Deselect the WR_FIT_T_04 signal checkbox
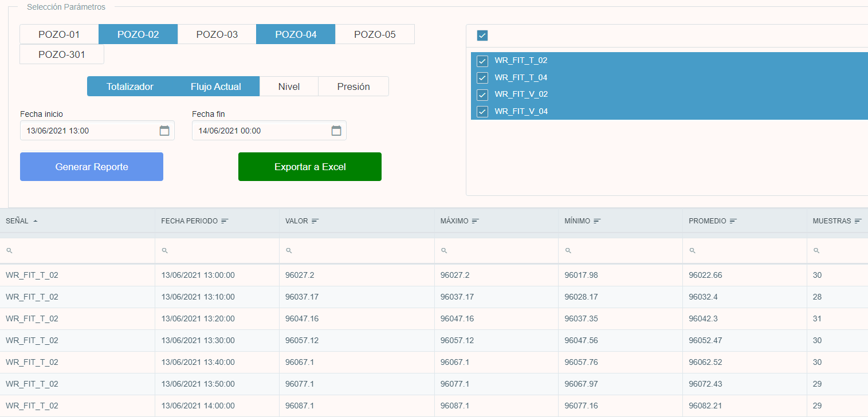Image resolution: width=868 pixels, height=417 pixels. pos(482,78)
